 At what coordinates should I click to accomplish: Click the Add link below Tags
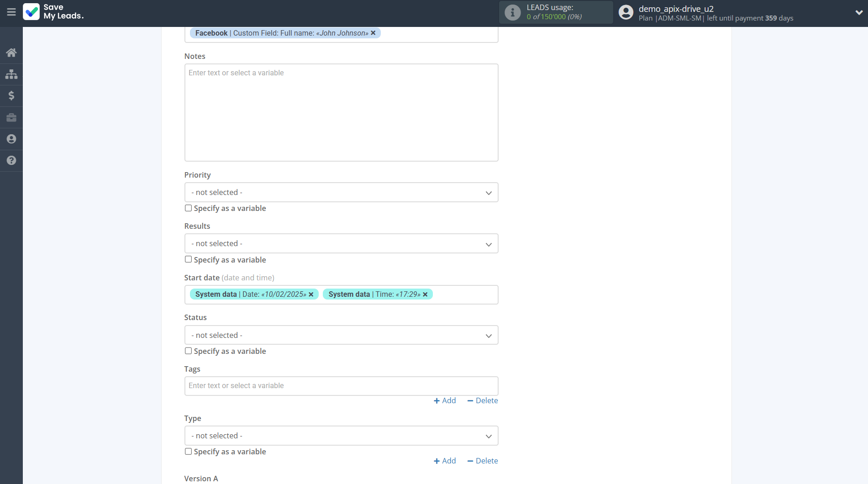pos(445,400)
